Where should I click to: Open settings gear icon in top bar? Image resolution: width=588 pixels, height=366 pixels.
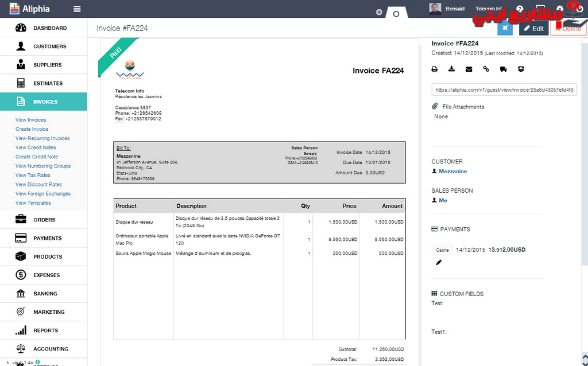tap(559, 9)
